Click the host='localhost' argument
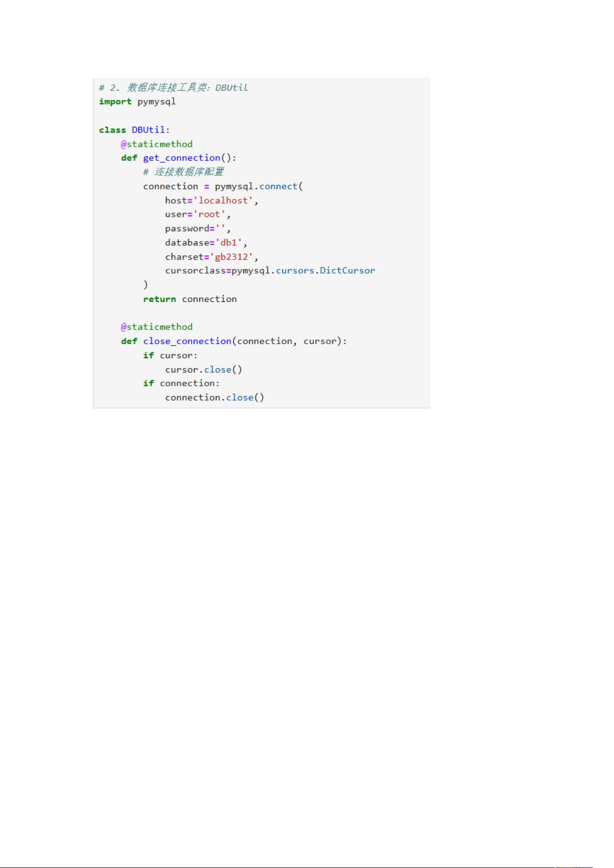Screen dimensions: 614x868 coord(212,200)
